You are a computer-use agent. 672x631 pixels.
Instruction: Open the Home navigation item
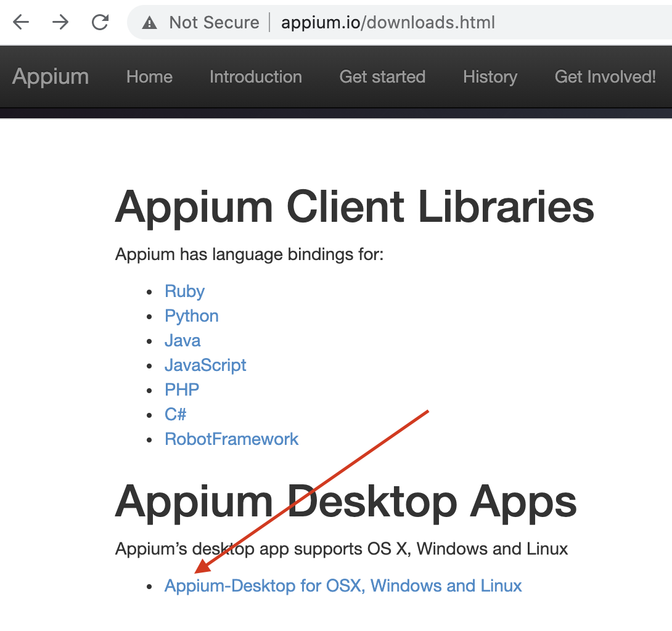149,76
